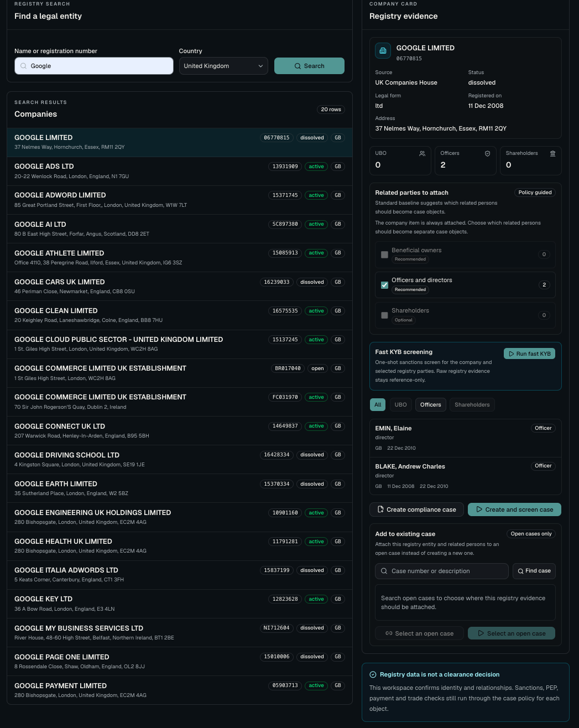Select Google Commerce result BR017040

coord(180,373)
